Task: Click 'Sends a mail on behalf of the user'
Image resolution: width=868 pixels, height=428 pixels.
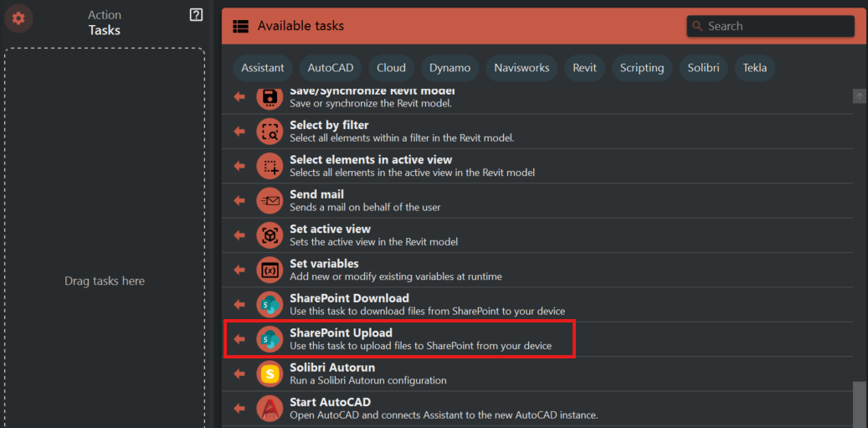Action: pyautogui.click(x=365, y=208)
